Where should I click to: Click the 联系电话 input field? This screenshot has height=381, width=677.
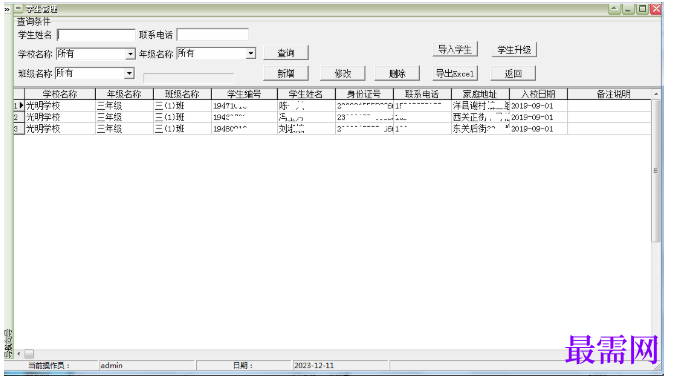click(x=212, y=35)
